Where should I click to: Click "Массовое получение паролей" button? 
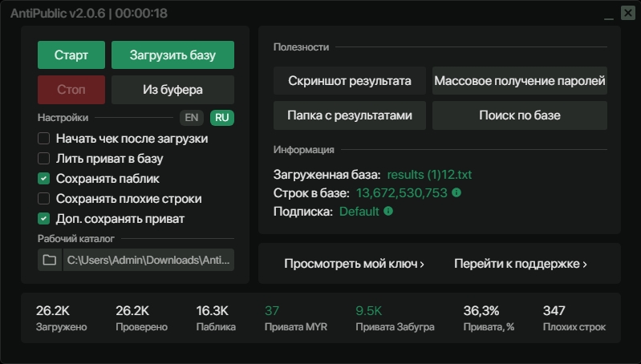tap(520, 81)
